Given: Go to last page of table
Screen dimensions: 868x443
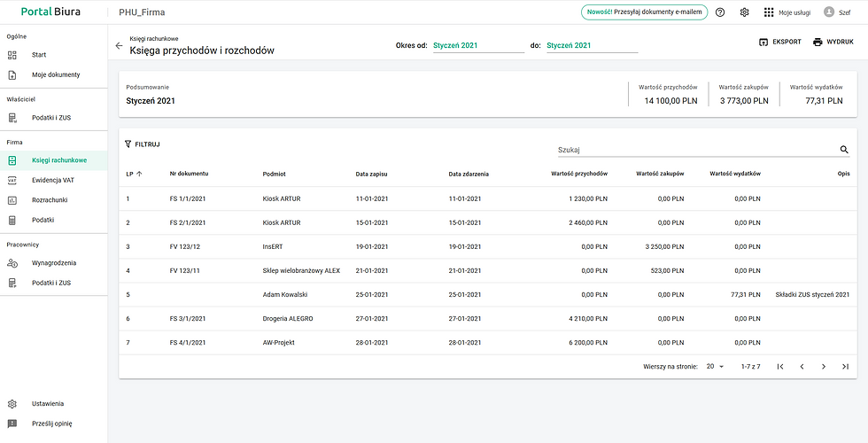Looking at the screenshot, I should tap(845, 367).
